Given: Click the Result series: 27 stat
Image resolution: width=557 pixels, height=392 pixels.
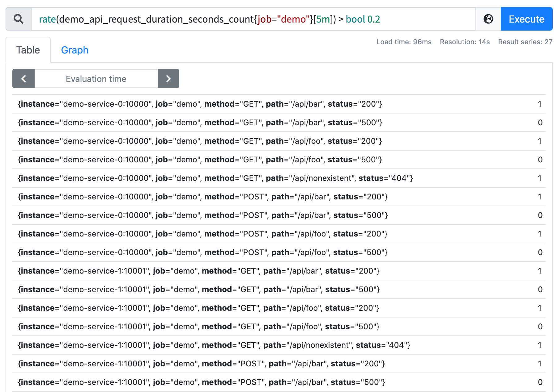Looking at the screenshot, I should tap(525, 42).
